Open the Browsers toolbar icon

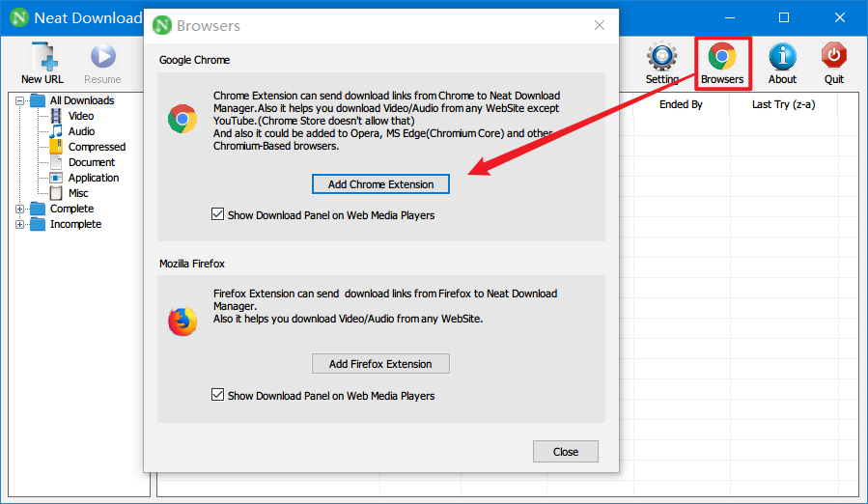coord(722,57)
